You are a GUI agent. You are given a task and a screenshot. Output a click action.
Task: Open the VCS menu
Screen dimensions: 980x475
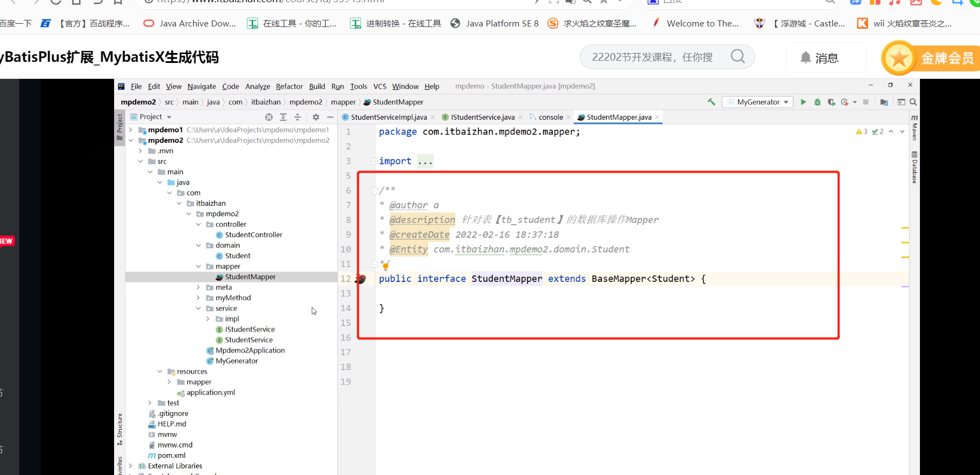380,86
